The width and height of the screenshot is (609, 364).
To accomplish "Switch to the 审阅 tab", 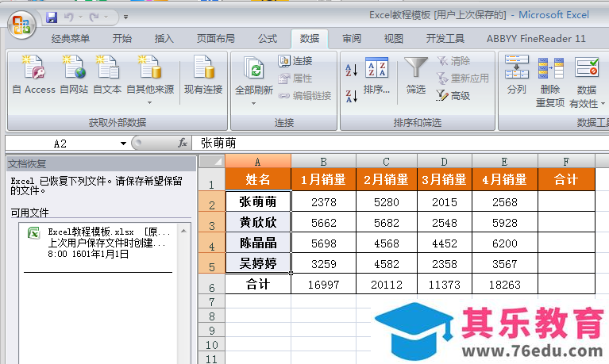I will (352, 39).
